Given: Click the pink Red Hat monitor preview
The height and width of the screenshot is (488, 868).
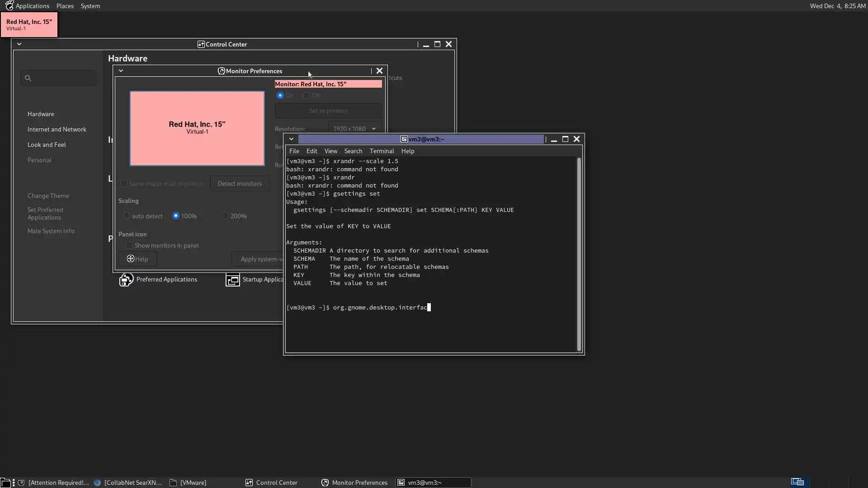Looking at the screenshot, I should [x=197, y=128].
